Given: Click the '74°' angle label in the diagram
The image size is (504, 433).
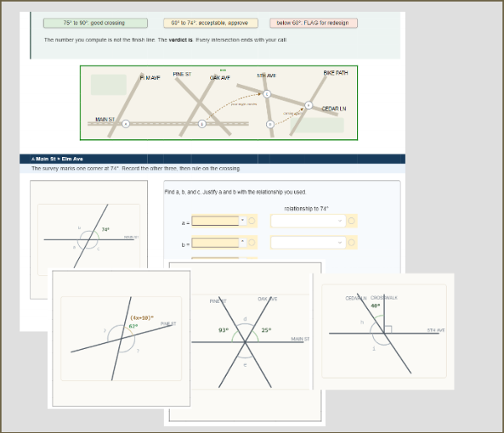Looking at the screenshot, I should (106, 229).
